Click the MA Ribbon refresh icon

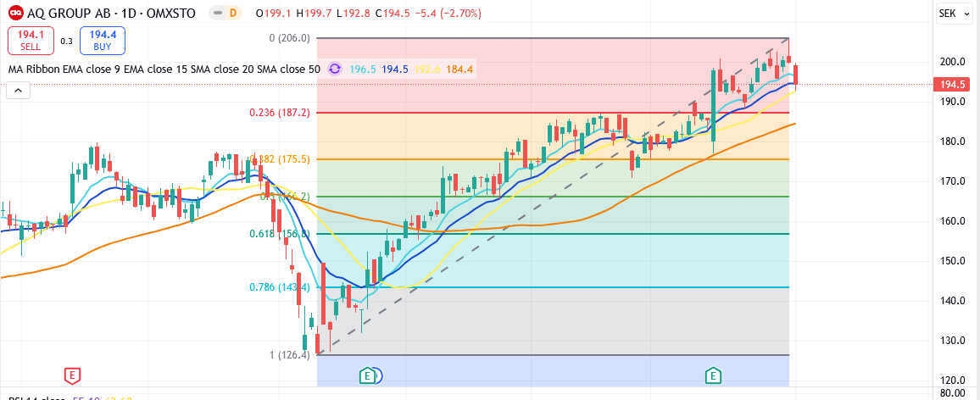[335, 69]
